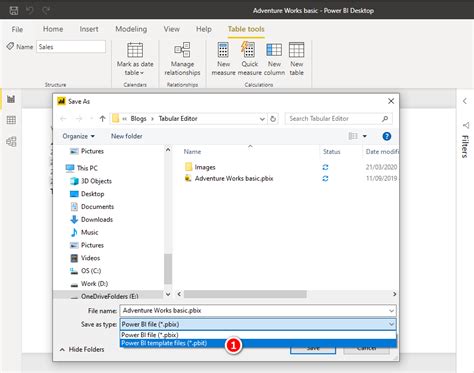Viewport: 474px width, 373px height.
Task: Click Tabular Editor in address path
Action: 178,119
